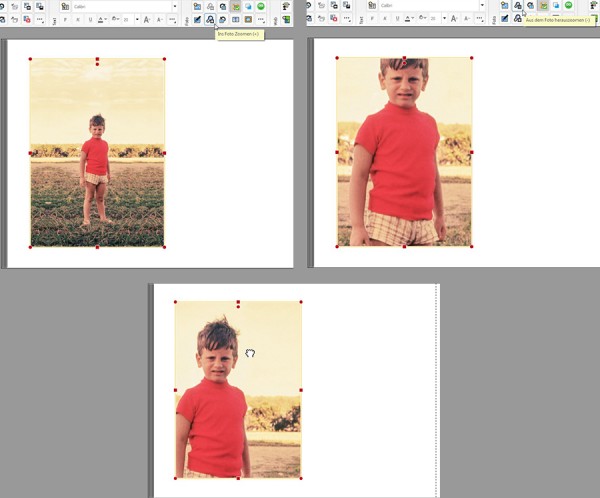The image size is (600, 498).
Task: Open Calibri font dropdown arrow in left toolbar
Action: (x=175, y=7)
